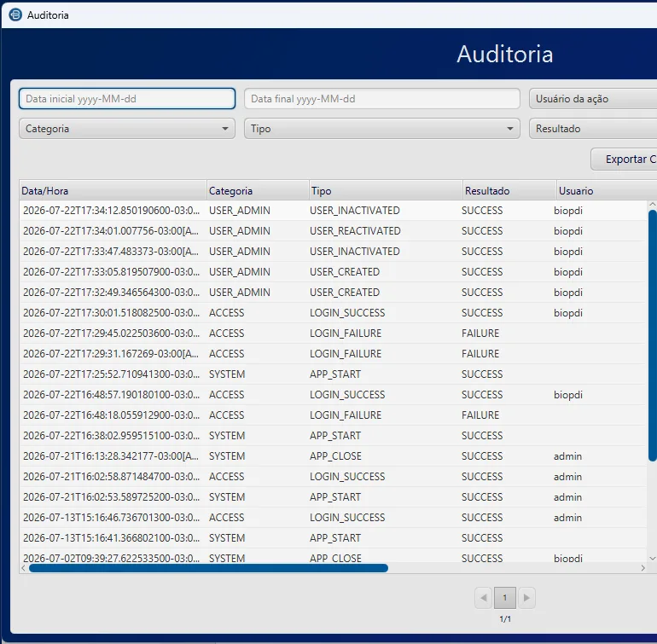Open the Usuário da ação filter
Viewport: 657px width, 644px height.
click(x=593, y=98)
